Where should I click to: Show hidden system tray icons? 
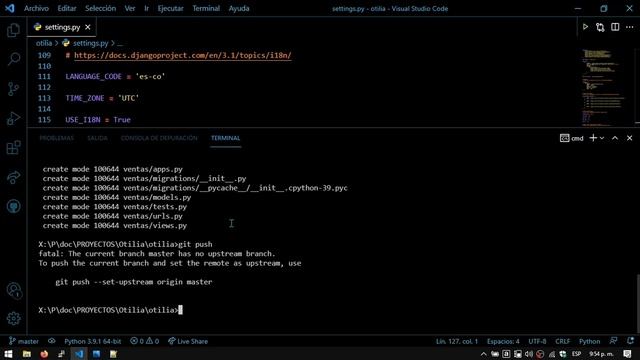click(x=484, y=354)
